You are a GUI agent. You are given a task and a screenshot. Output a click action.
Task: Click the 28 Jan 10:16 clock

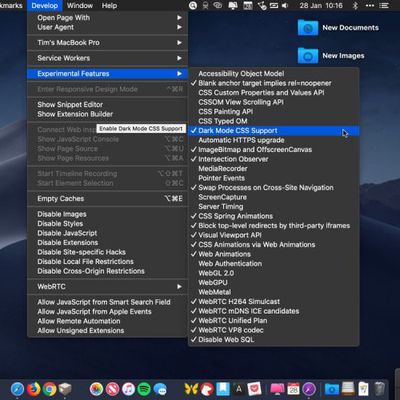[321, 6]
